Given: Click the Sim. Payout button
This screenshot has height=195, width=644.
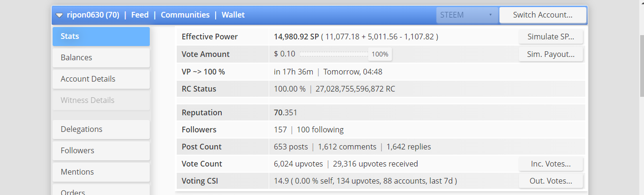Looking at the screenshot, I should coord(551,54).
